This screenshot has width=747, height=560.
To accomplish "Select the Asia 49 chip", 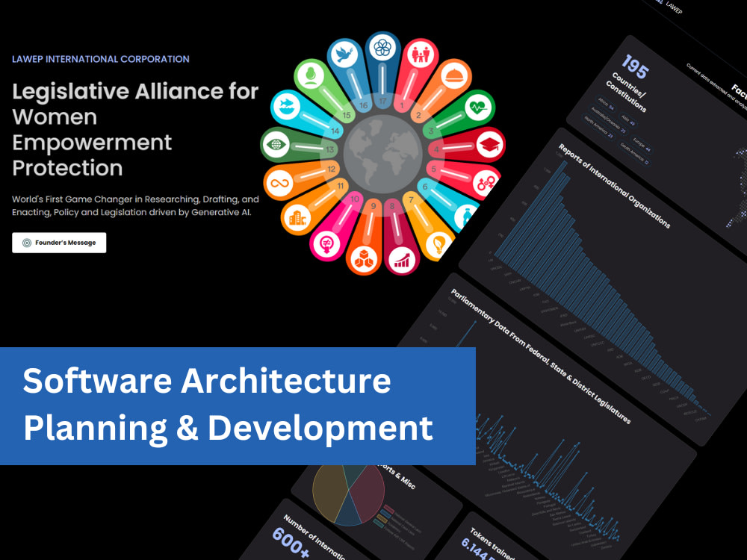I will (628, 119).
